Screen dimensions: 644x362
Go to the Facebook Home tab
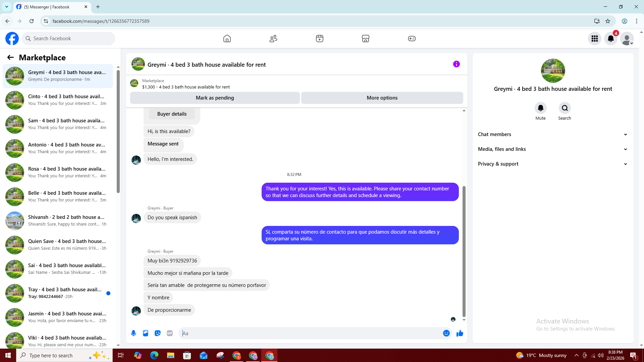point(227,39)
